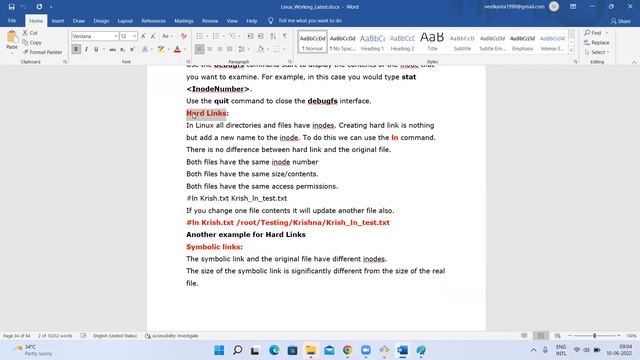Apply red font color
The image size is (640, 360).
tap(177, 49)
